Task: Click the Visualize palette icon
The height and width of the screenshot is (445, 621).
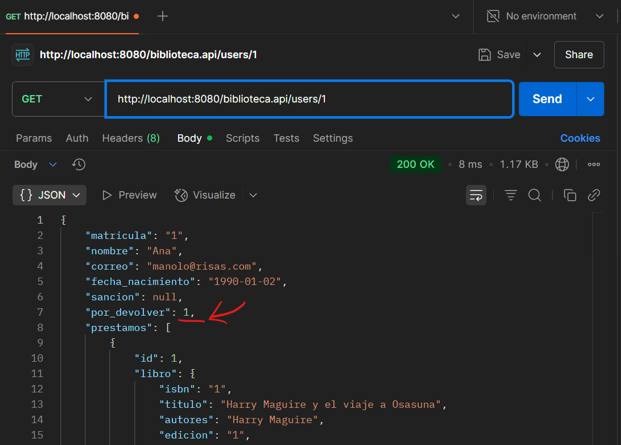Action: click(x=181, y=195)
